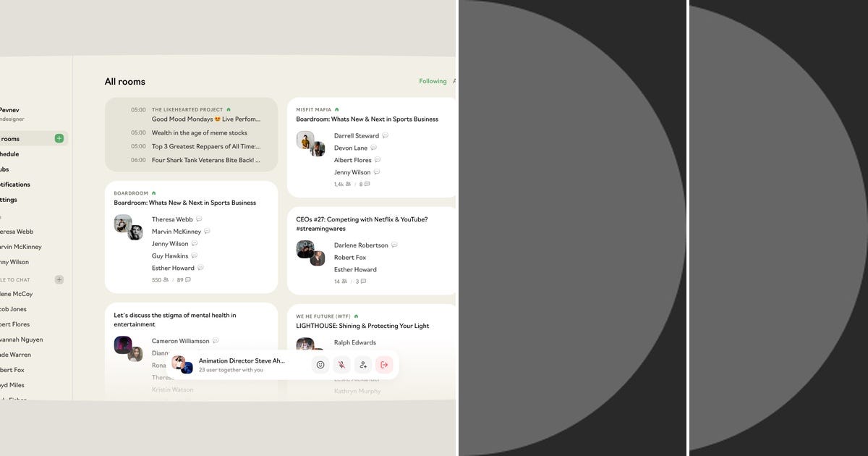Image resolution: width=868 pixels, height=456 pixels.
Task: Click Ralph Edwards in the Lighthouse card
Action: (x=355, y=342)
